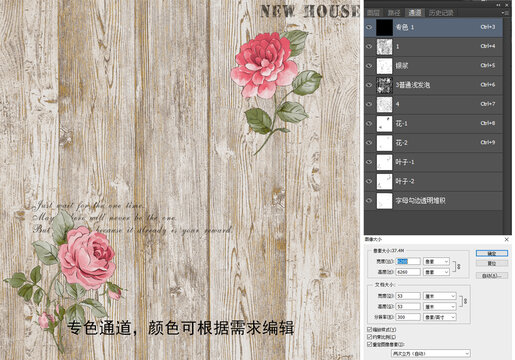This screenshot has width=515, height=360.
Task: Switch to the 图层 tab
Action: (x=373, y=13)
